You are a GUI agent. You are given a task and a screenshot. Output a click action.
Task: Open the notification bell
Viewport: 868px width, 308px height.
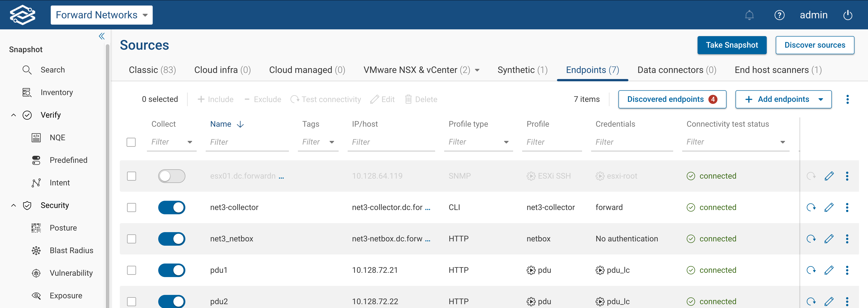click(749, 15)
